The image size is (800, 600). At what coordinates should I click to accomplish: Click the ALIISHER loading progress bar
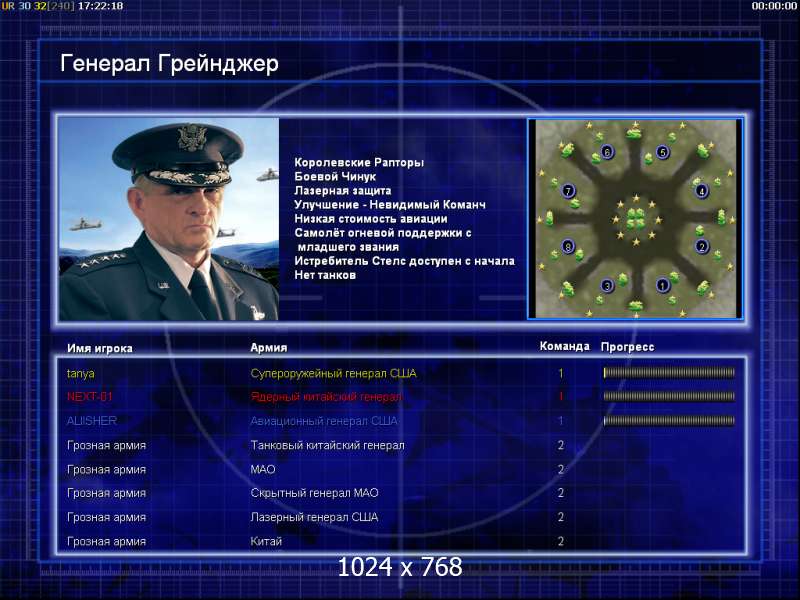click(x=669, y=421)
